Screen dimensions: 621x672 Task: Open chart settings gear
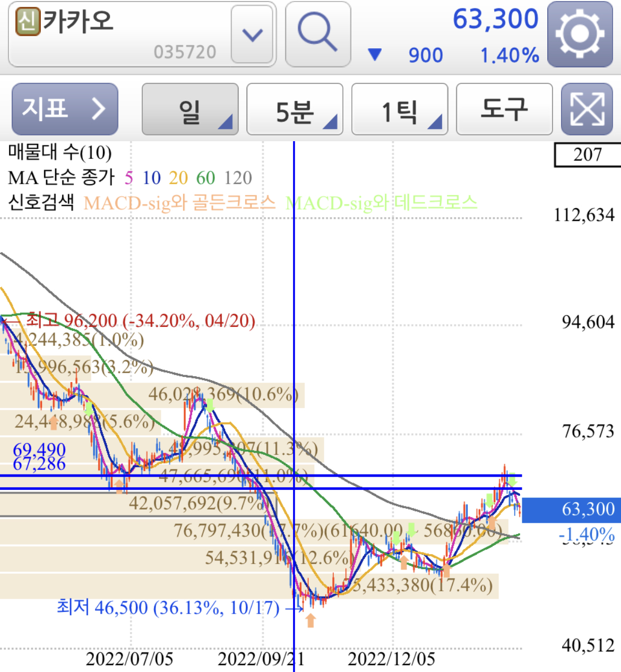(x=580, y=34)
